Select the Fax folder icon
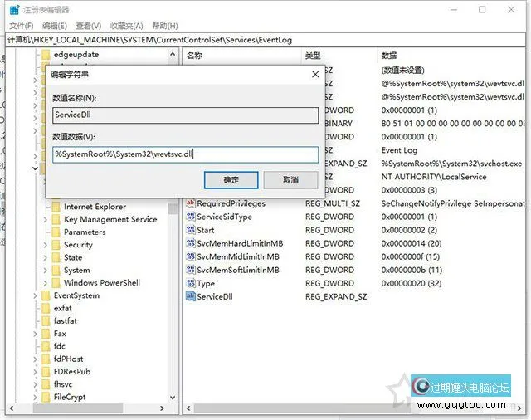 tap(46, 334)
